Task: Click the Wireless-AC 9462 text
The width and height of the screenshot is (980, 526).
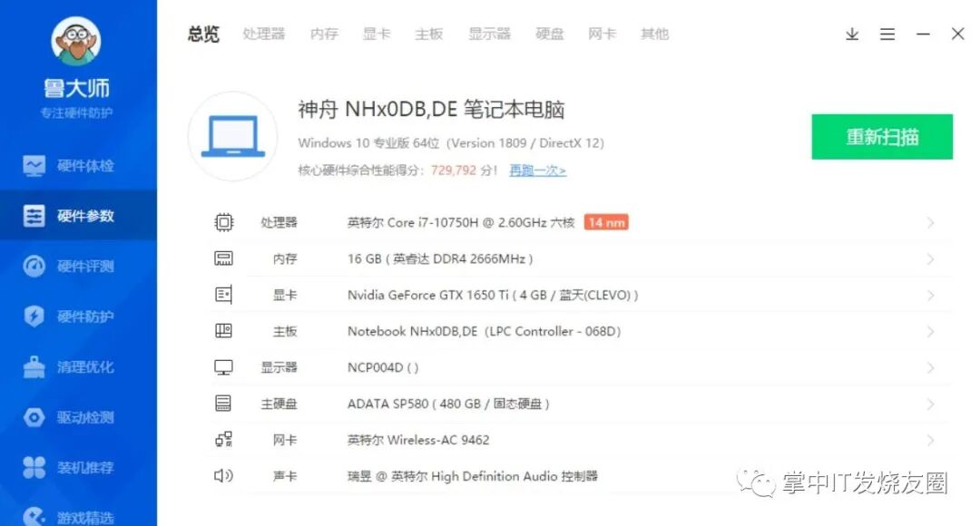Action: click(x=418, y=440)
